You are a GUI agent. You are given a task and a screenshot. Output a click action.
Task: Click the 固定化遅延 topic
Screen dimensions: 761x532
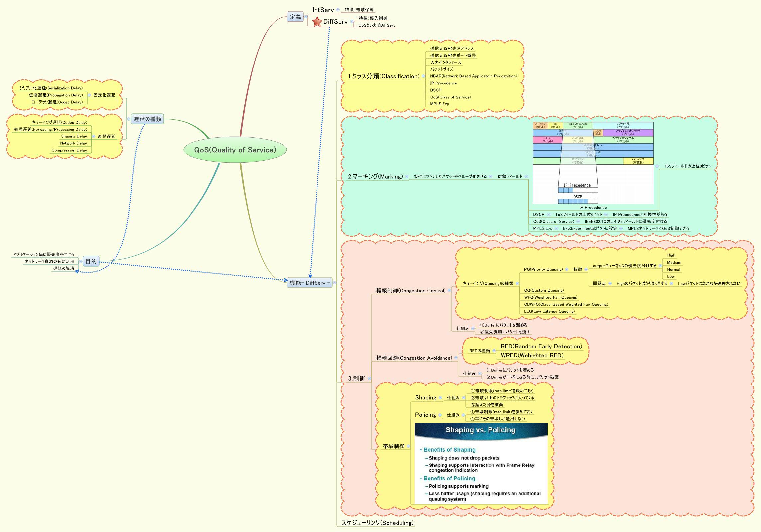104,95
